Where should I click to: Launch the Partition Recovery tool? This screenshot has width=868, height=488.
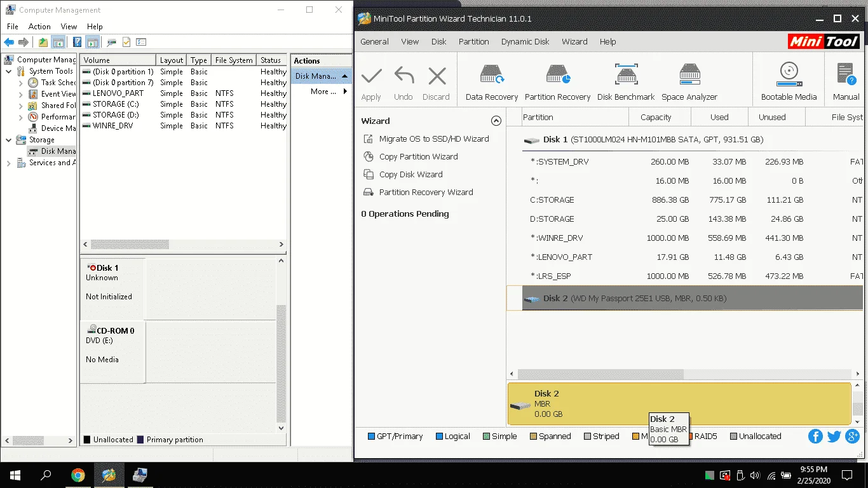coord(557,81)
